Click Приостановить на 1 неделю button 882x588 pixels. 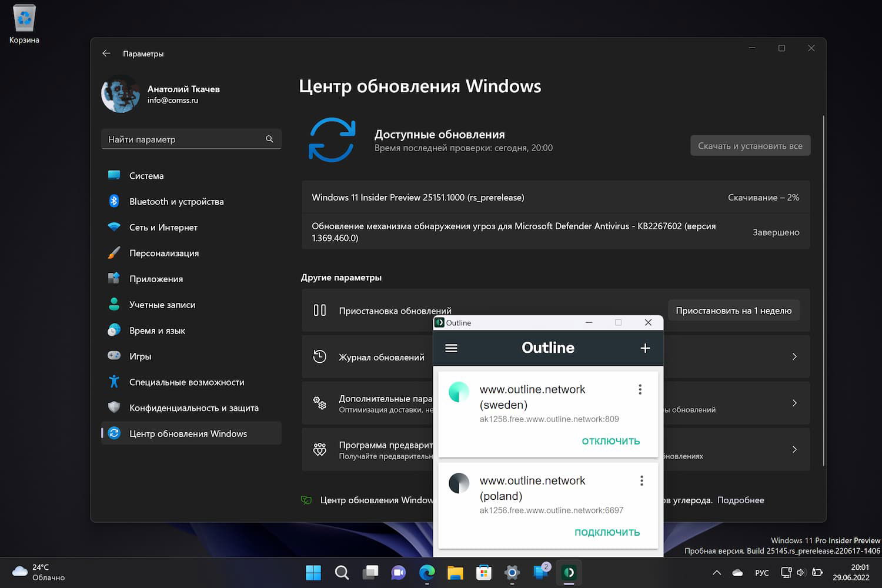(x=733, y=310)
